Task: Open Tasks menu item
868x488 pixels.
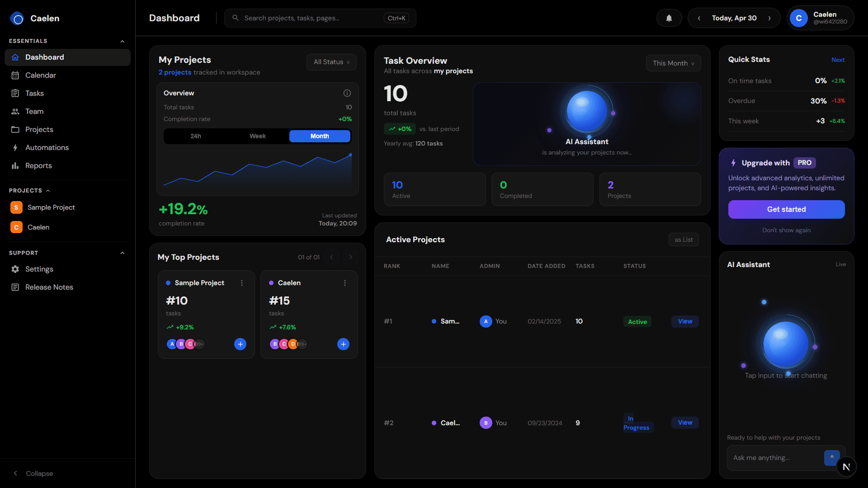Action: point(67,94)
